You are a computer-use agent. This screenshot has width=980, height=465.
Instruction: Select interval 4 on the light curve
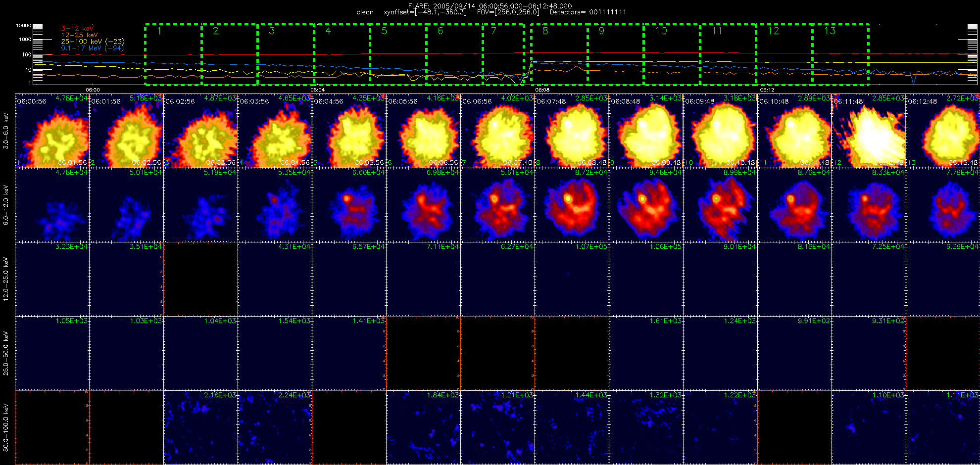[343, 54]
